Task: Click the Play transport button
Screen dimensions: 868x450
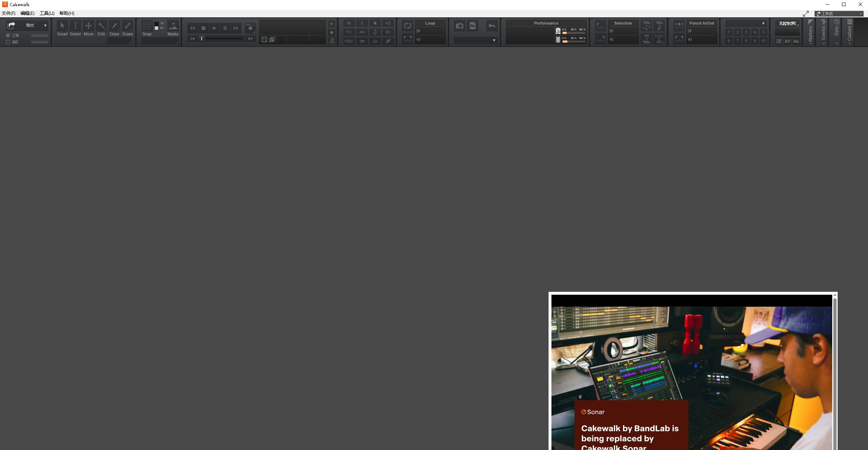Action: [214, 28]
